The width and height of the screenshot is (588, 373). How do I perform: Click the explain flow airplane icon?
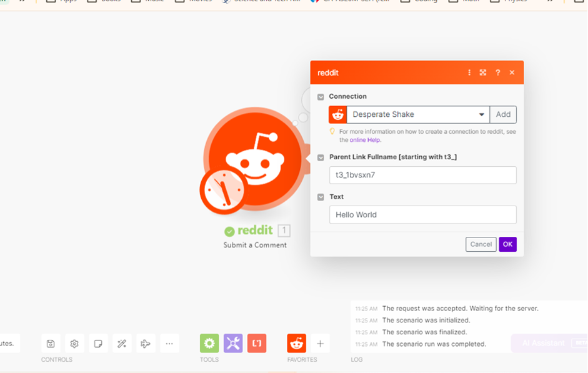[x=146, y=344]
